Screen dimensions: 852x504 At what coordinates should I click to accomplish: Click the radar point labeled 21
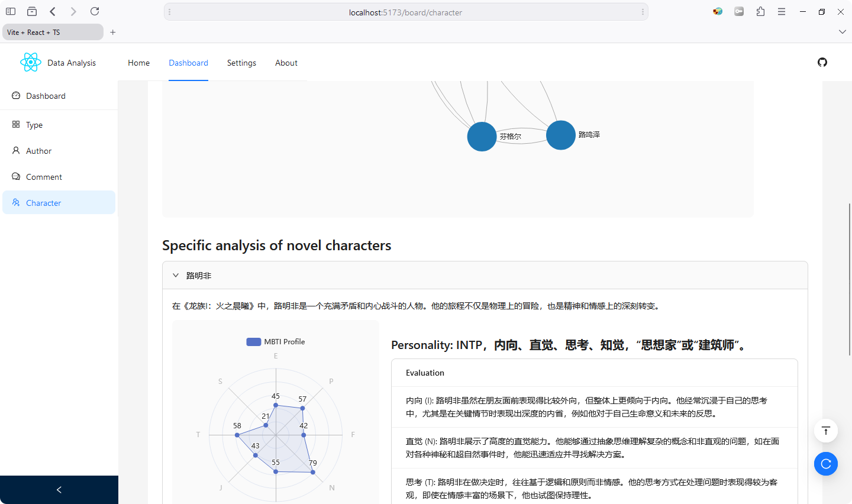[x=266, y=425]
